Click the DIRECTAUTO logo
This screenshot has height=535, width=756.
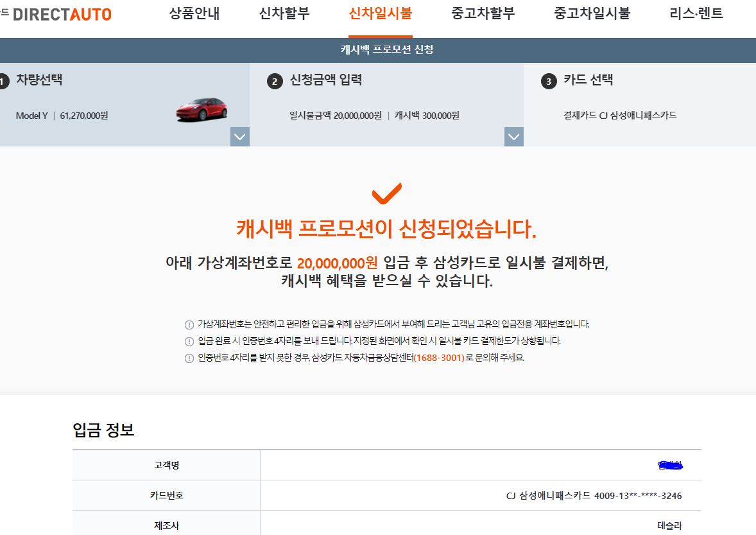(62, 15)
